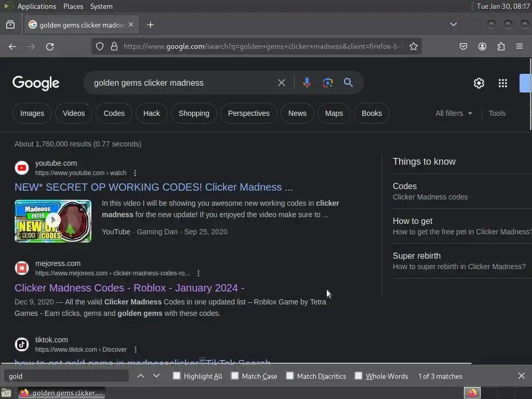This screenshot has height=399, width=532.
Task: Switch to the Videos filter
Action: 74,113
